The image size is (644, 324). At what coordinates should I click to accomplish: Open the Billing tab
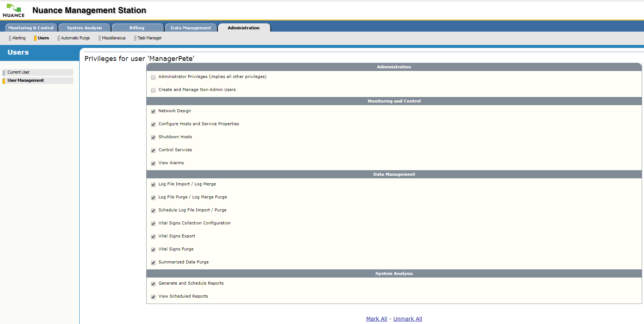click(x=137, y=28)
